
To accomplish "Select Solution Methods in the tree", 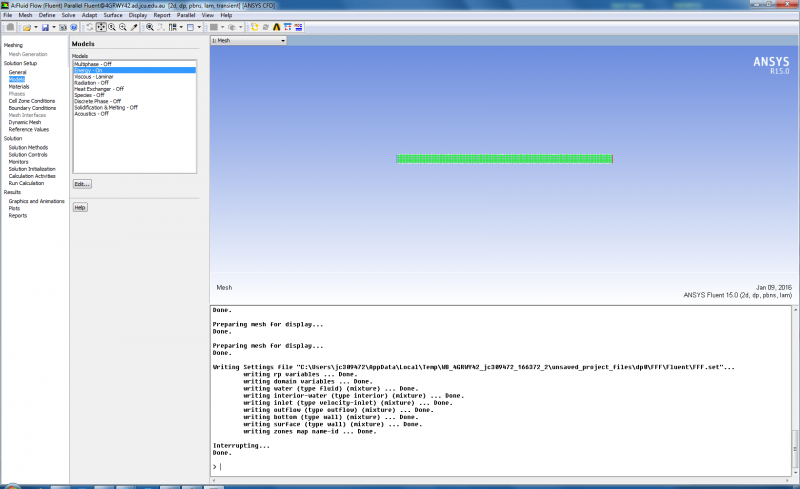I will point(28,148).
